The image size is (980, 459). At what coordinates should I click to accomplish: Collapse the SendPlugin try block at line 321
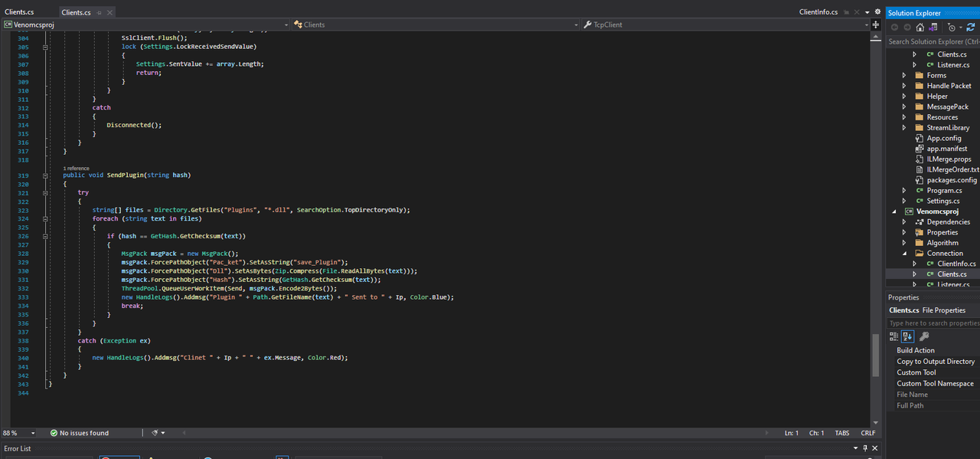click(x=46, y=193)
